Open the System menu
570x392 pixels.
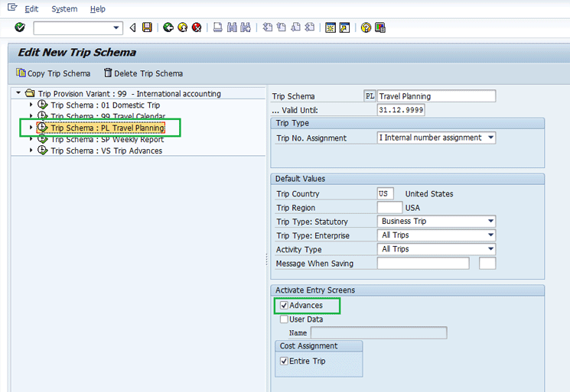[64, 9]
